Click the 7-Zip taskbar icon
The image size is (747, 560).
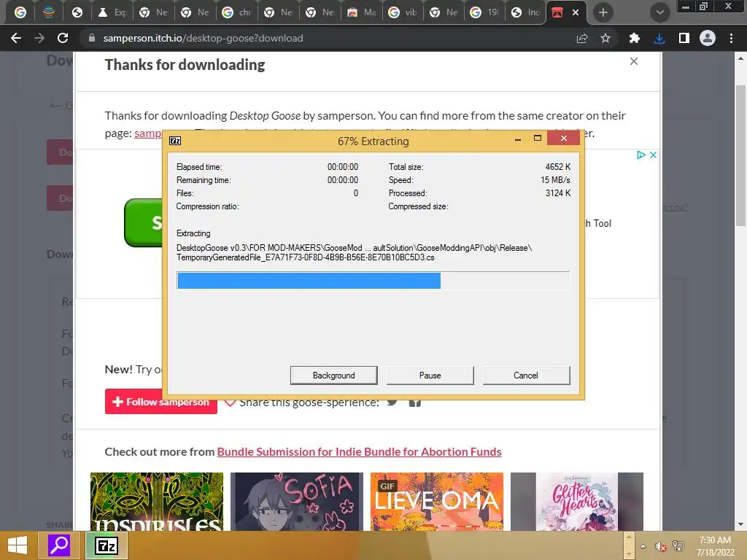click(x=107, y=545)
